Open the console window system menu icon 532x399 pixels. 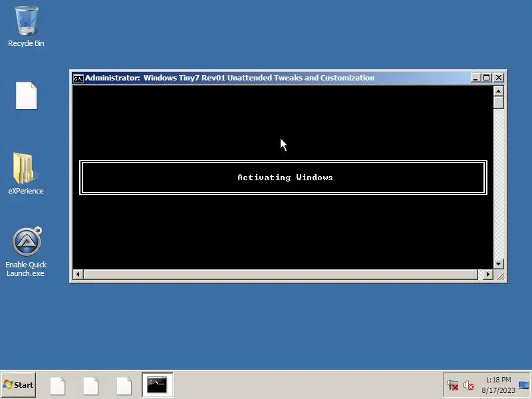78,78
